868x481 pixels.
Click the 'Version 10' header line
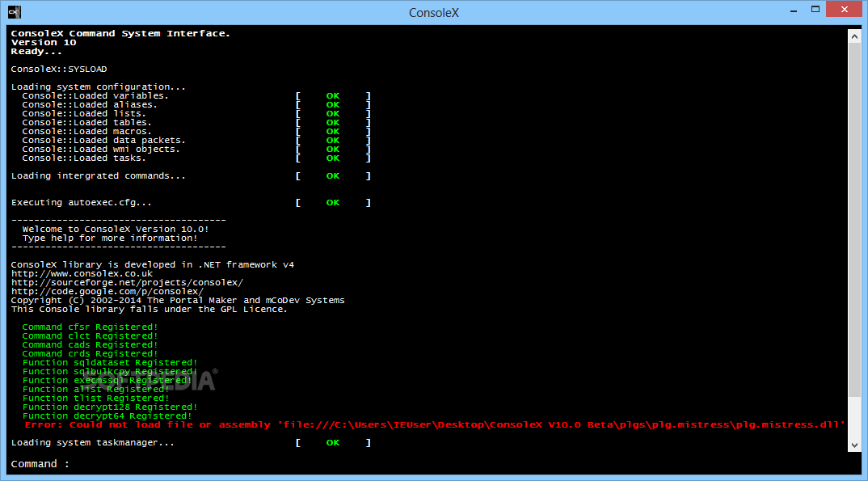(44, 43)
